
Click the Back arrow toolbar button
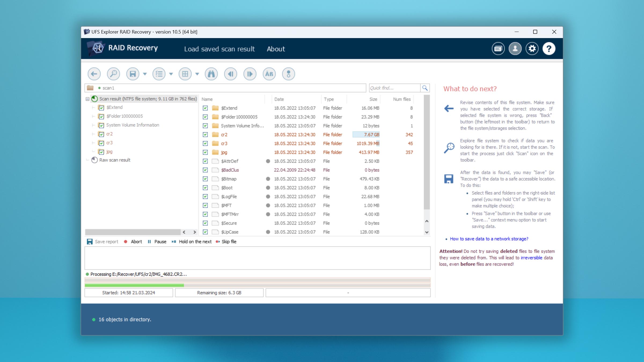click(94, 74)
